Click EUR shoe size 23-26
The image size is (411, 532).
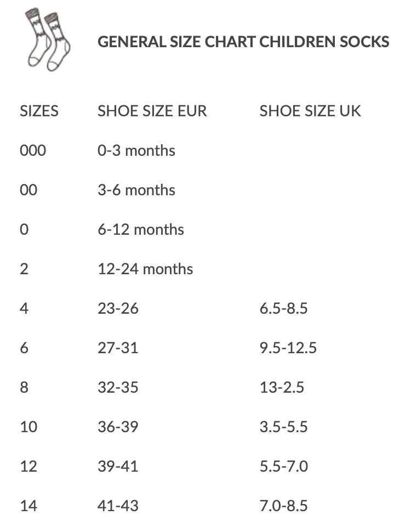tap(118, 308)
